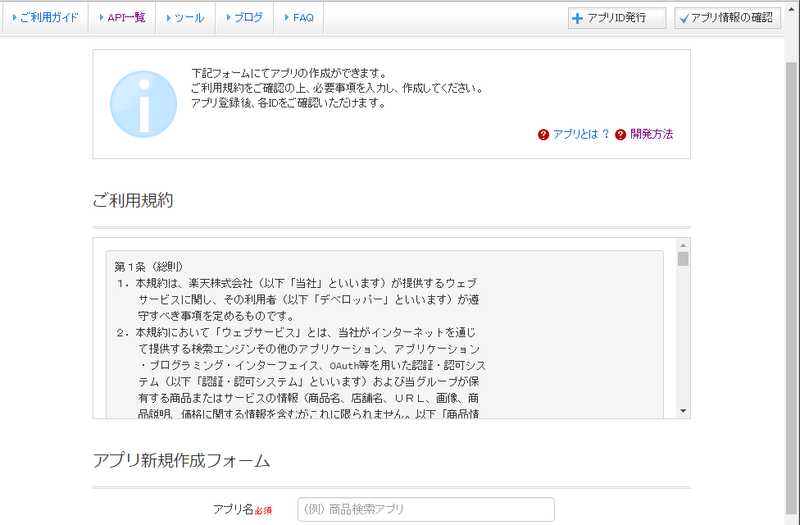Click the アプリ名 field label

[x=233, y=509]
